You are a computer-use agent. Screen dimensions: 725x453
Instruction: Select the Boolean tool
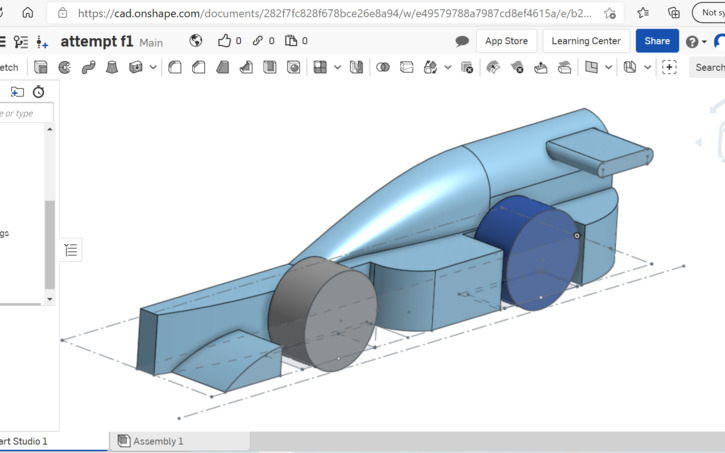[x=383, y=67]
